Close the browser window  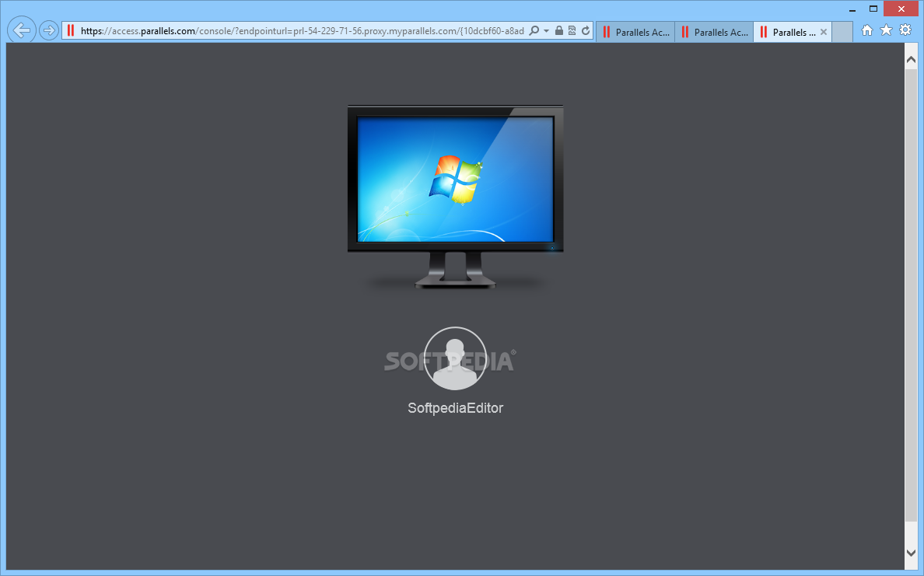click(901, 9)
